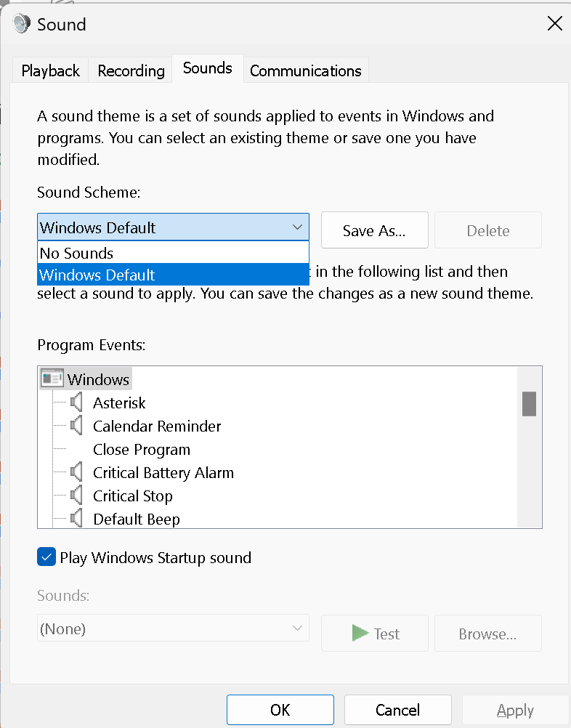This screenshot has height=728, width=571.
Task: Click the Program Events: label
Action: (92, 344)
